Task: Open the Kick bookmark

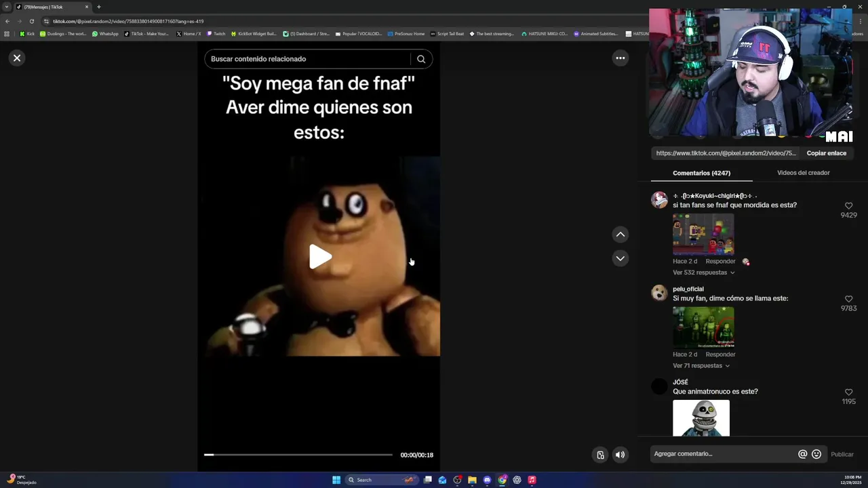Action: click(x=27, y=34)
